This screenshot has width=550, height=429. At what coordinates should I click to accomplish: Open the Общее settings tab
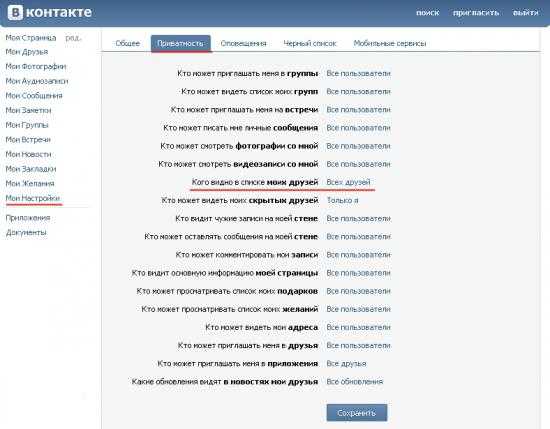click(x=128, y=43)
